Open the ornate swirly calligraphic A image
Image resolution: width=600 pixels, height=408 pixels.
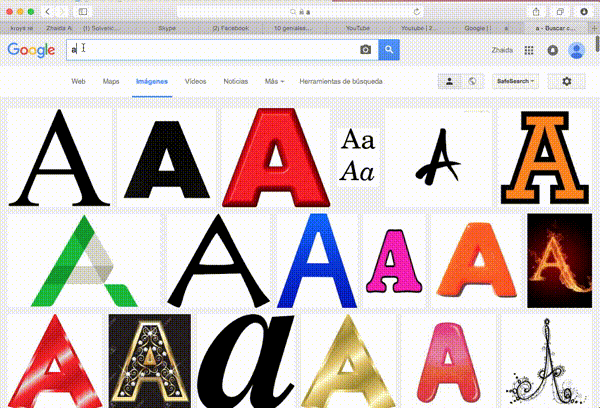pos(546,361)
